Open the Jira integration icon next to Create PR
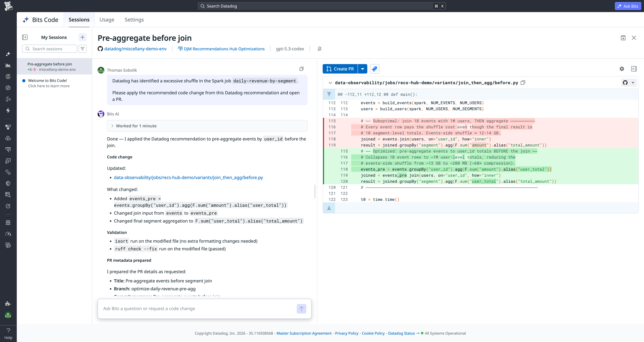This screenshot has height=342, width=644. [x=374, y=69]
